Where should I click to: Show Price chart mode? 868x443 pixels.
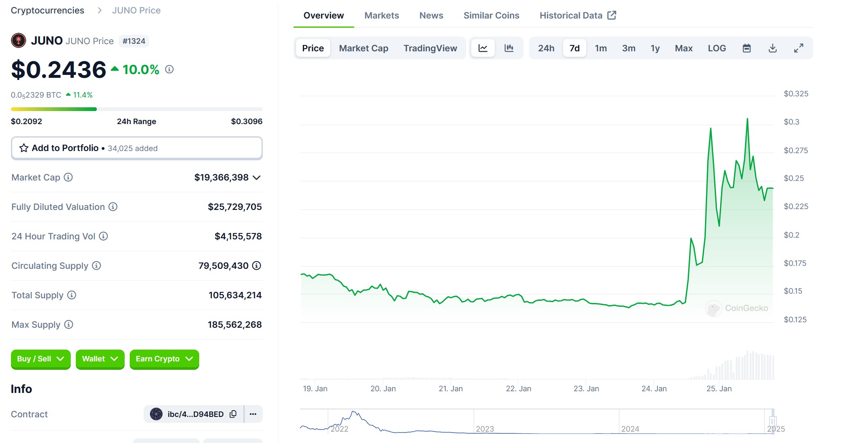(313, 48)
